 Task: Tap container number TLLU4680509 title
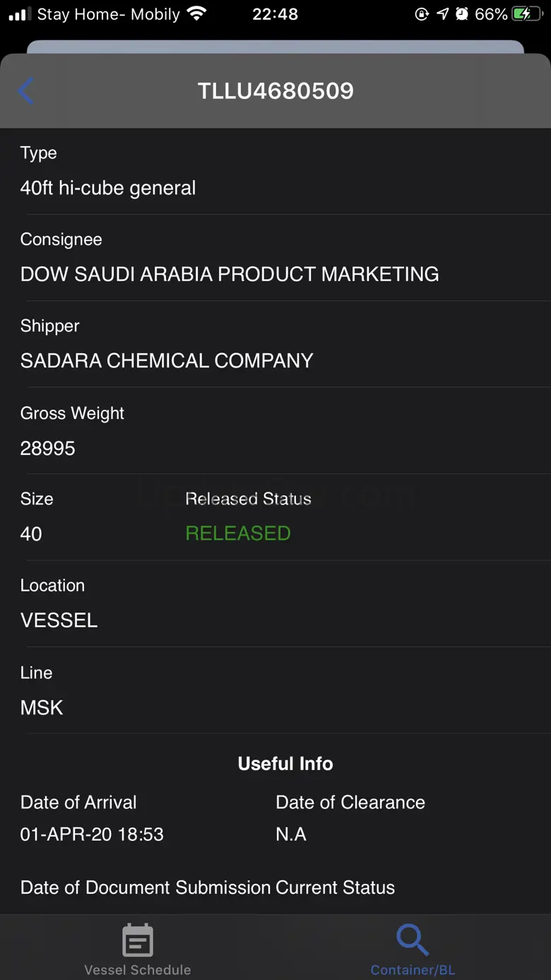pos(275,91)
